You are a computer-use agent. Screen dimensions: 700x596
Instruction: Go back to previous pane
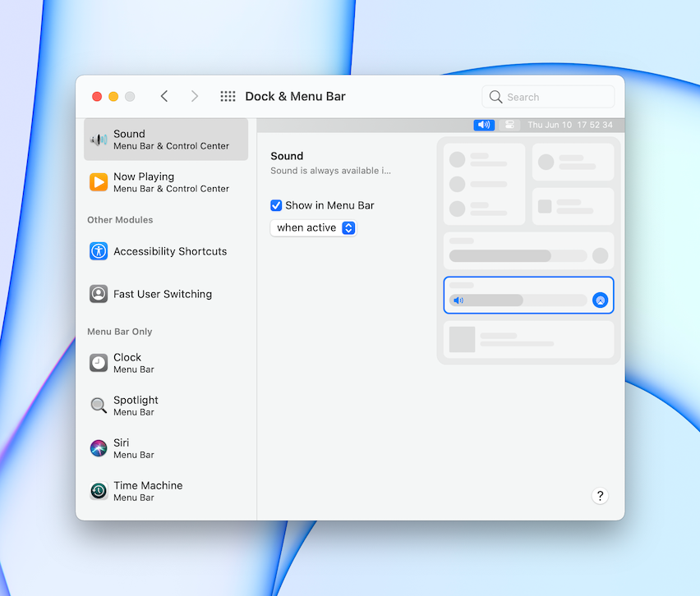(x=164, y=96)
